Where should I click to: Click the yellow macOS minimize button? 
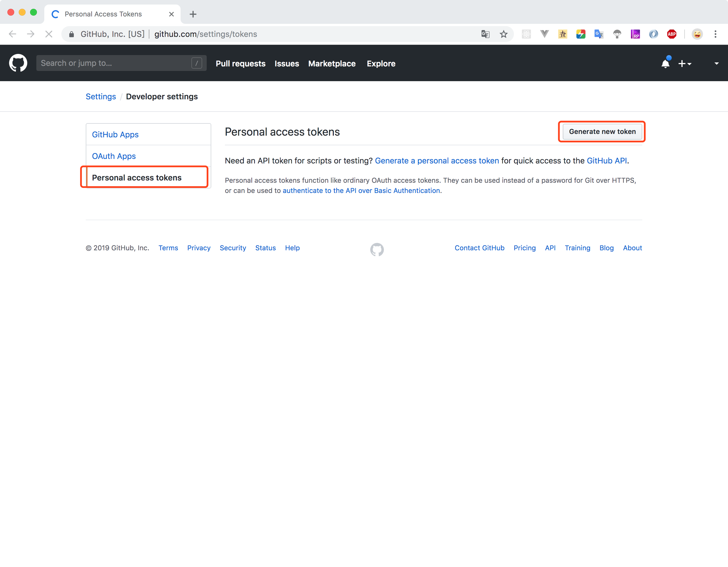(x=22, y=12)
